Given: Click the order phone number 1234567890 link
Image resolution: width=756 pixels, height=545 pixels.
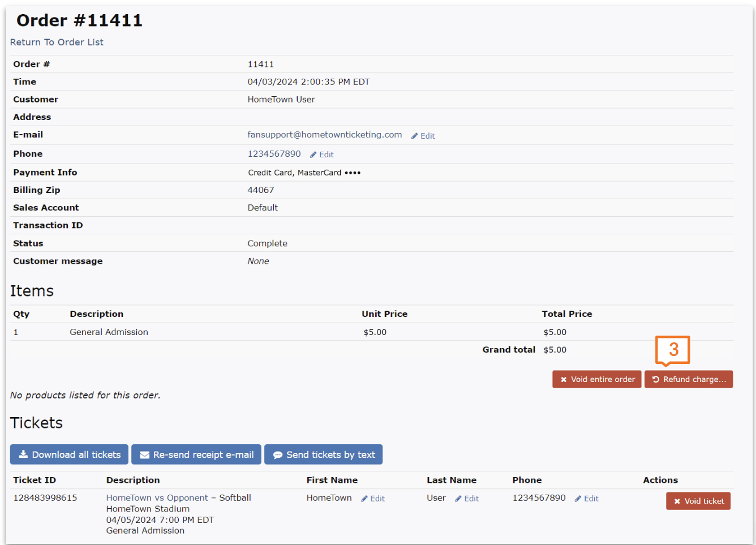Looking at the screenshot, I should pyautogui.click(x=274, y=154).
